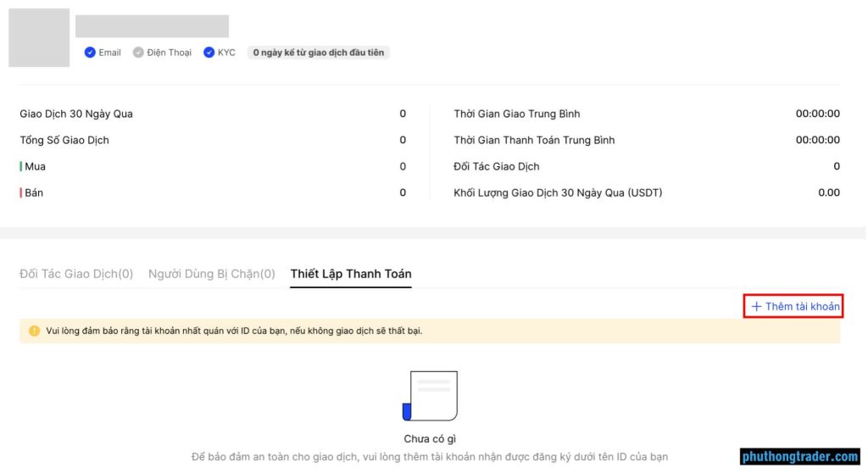868x473 pixels.
Task: Click the Thời Gian Giao Trung Bình value
Action: click(818, 114)
